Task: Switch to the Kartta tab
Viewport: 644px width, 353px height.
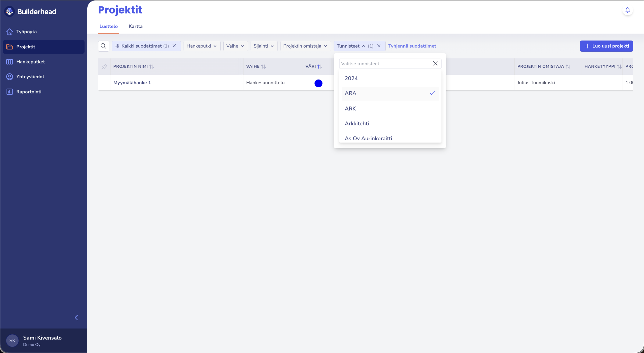Action: [x=135, y=26]
